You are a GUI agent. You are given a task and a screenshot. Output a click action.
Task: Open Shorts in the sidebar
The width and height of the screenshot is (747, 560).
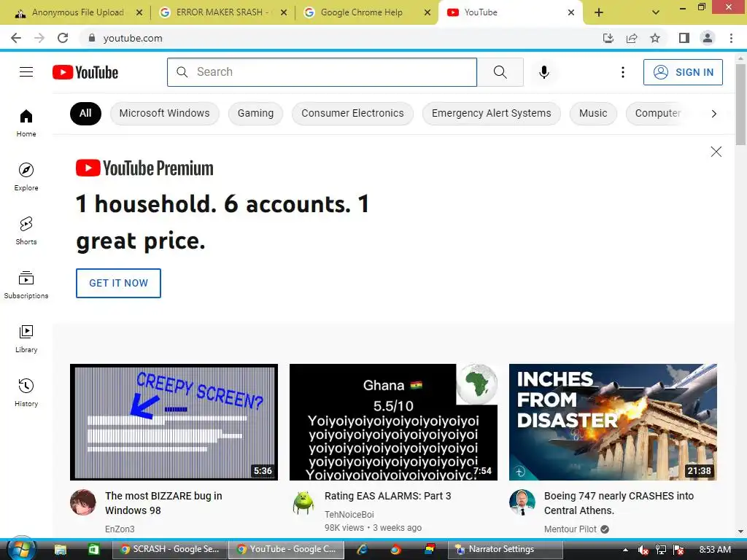[x=26, y=230]
